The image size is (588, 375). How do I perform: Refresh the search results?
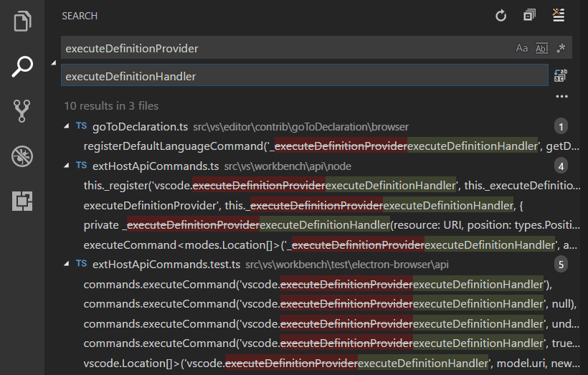coord(501,16)
